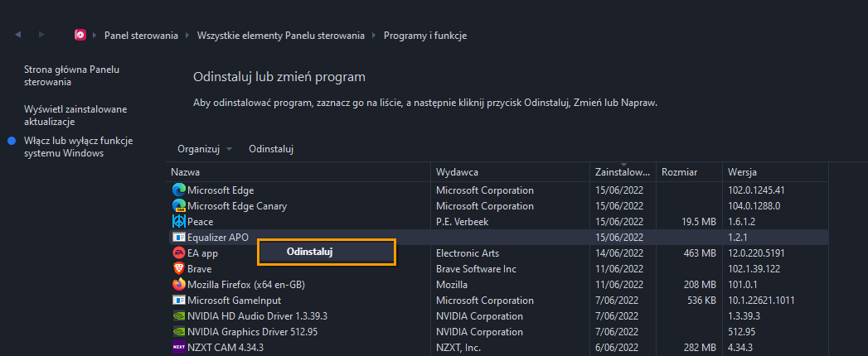Navigate to Wszystkie elementy Panelu sterowania breadcrumb

(281, 36)
